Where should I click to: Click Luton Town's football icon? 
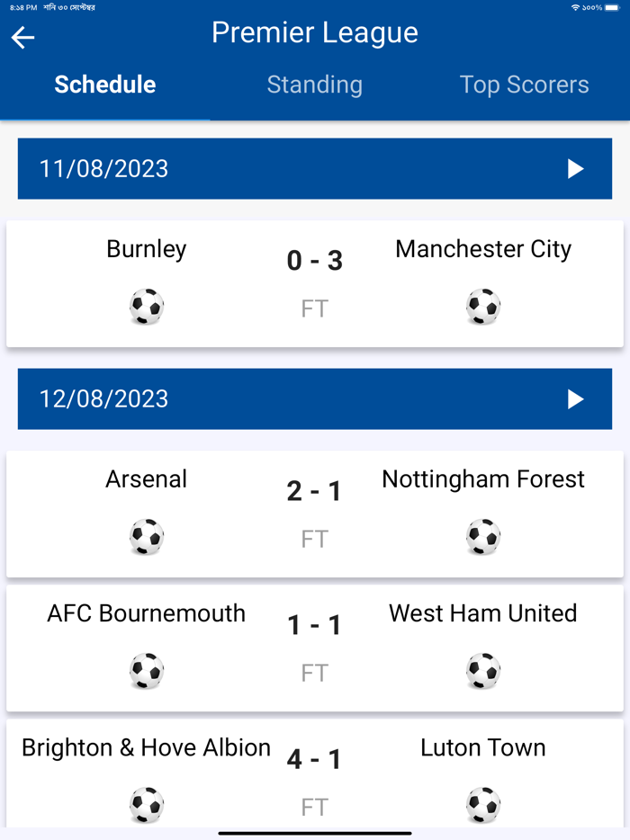point(483,804)
